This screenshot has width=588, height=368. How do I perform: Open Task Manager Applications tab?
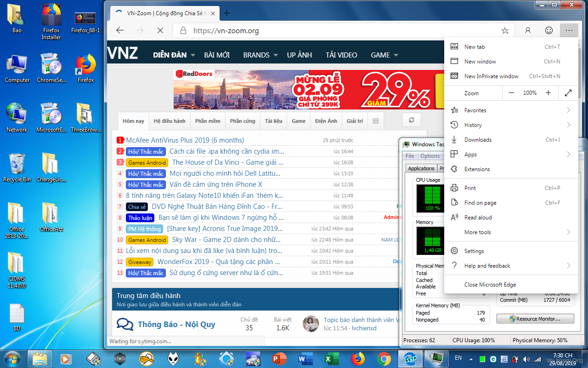421,168
